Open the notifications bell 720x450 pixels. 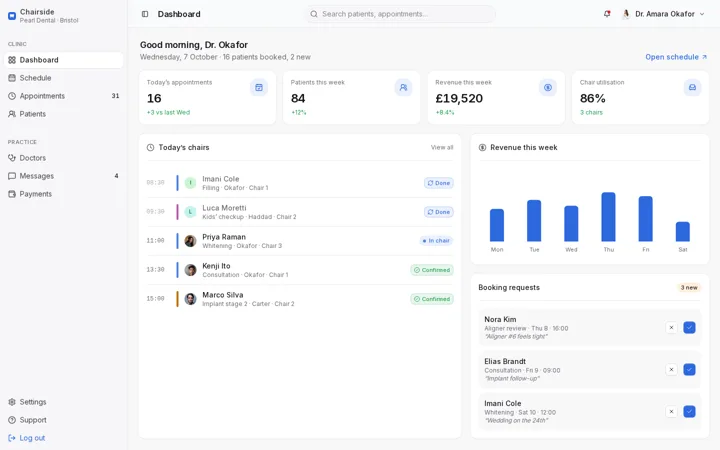click(607, 14)
